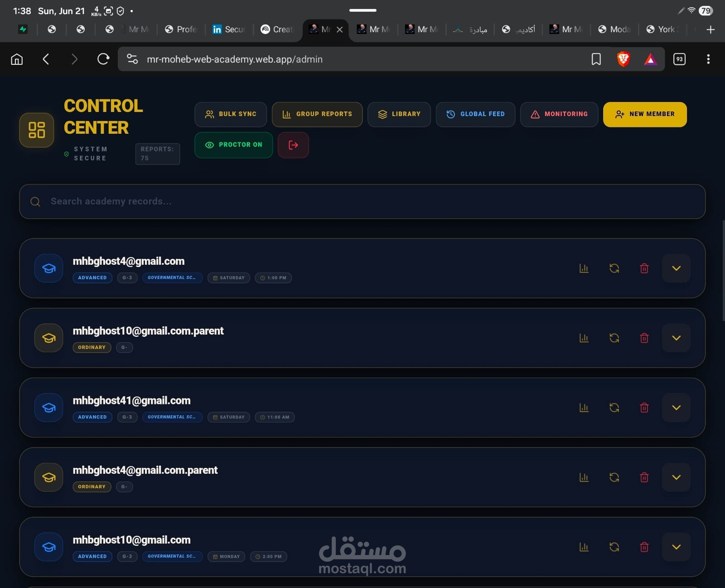Delete the mhbghost41@gmail.com member

pyautogui.click(x=644, y=408)
